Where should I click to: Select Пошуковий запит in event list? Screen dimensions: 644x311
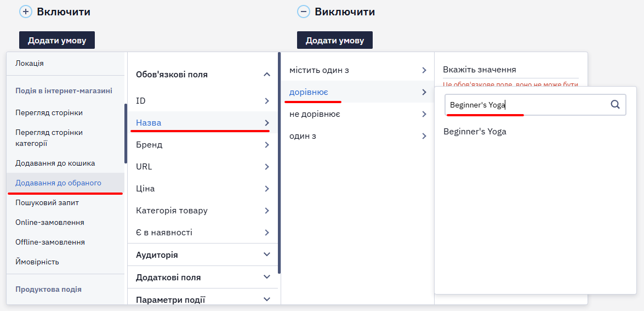click(x=47, y=202)
